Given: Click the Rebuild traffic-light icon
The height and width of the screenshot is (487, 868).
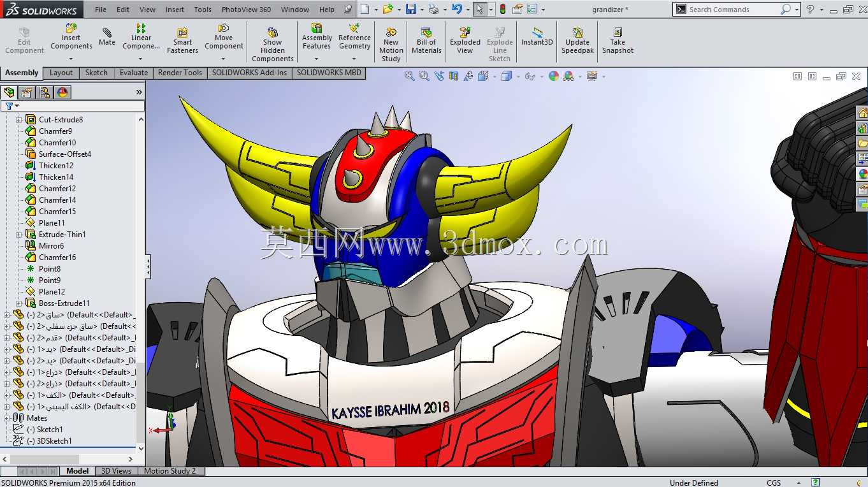Looking at the screenshot, I should (503, 9).
